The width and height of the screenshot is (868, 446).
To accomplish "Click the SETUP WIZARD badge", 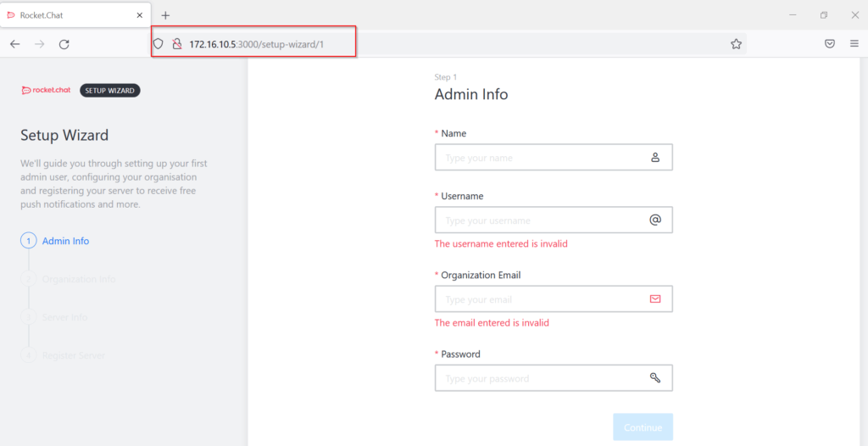I will coord(110,91).
